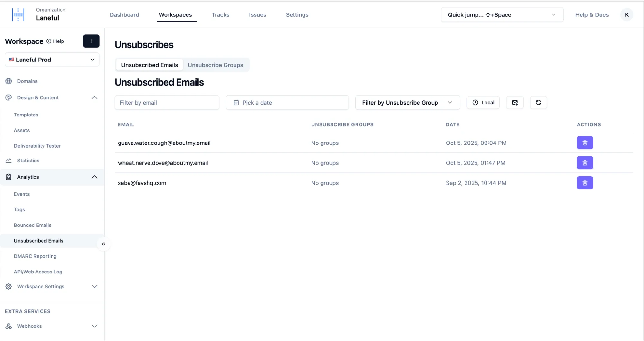This screenshot has width=644, height=341.
Task: Open Help & Docs link
Action: click(x=592, y=15)
